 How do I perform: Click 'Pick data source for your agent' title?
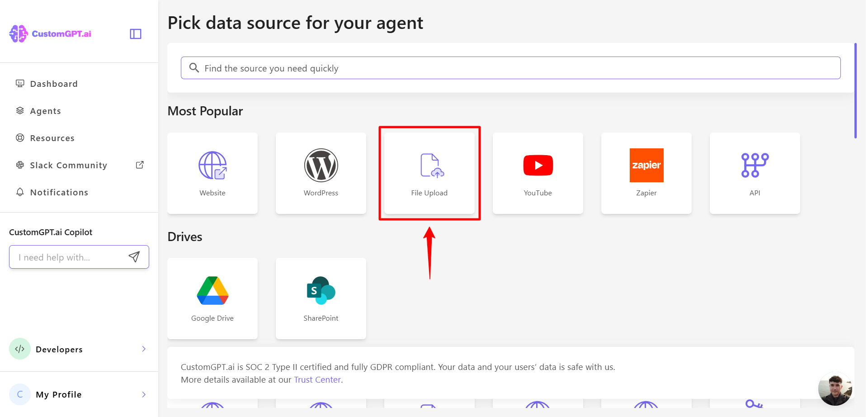point(295,23)
